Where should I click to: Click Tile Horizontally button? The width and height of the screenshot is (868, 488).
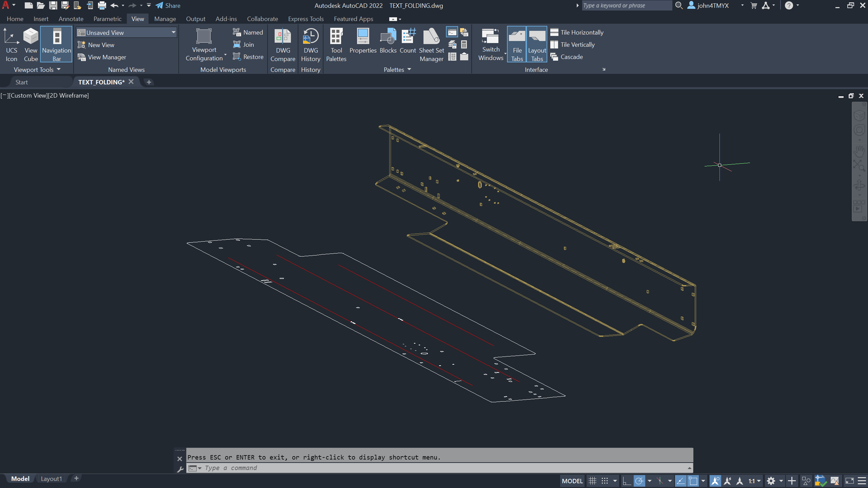[x=577, y=33]
